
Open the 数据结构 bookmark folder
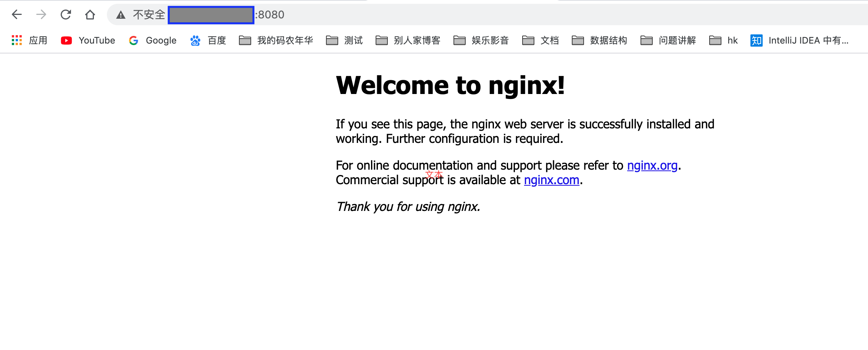click(x=599, y=40)
